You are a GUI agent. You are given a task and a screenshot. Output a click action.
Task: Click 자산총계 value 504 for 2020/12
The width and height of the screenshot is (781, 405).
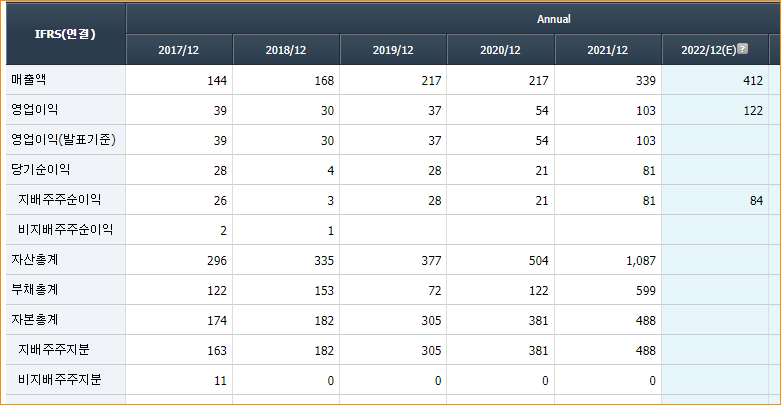tap(538, 261)
